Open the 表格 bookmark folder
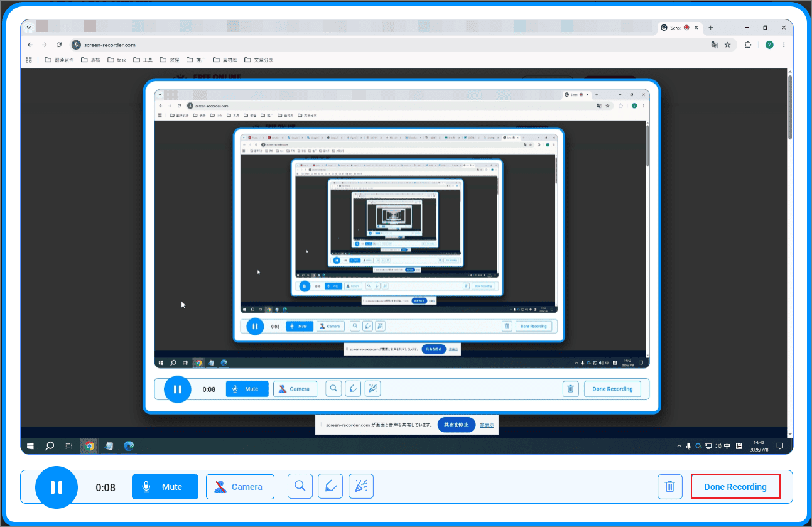This screenshot has height=527, width=812. [x=90, y=60]
